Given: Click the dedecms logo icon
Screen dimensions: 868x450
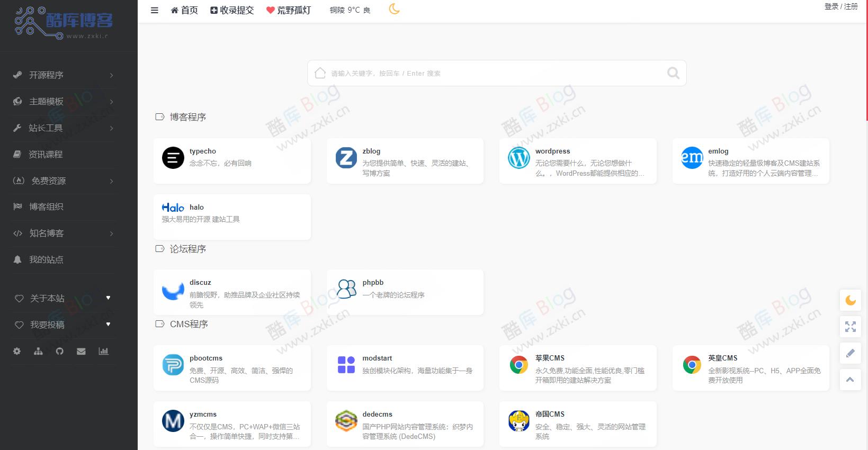Looking at the screenshot, I should [346, 421].
